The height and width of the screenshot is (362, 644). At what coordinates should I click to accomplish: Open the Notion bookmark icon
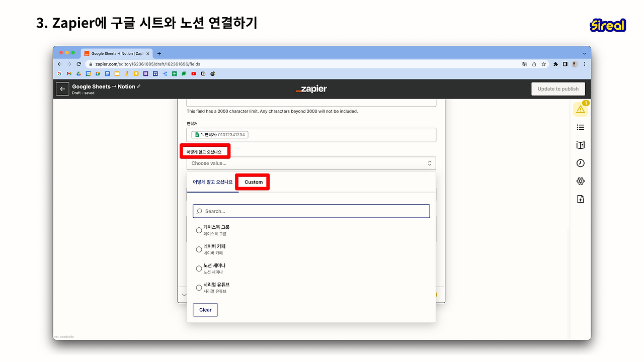pos(203,74)
